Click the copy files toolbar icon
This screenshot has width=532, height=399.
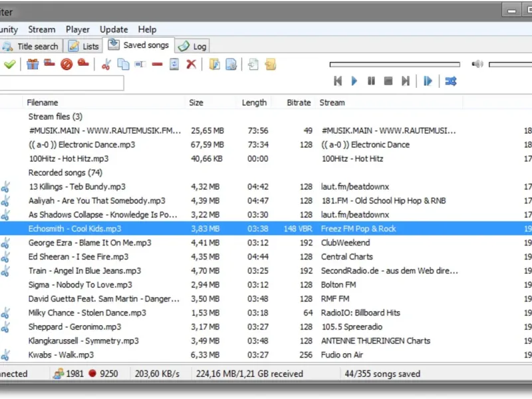(123, 65)
